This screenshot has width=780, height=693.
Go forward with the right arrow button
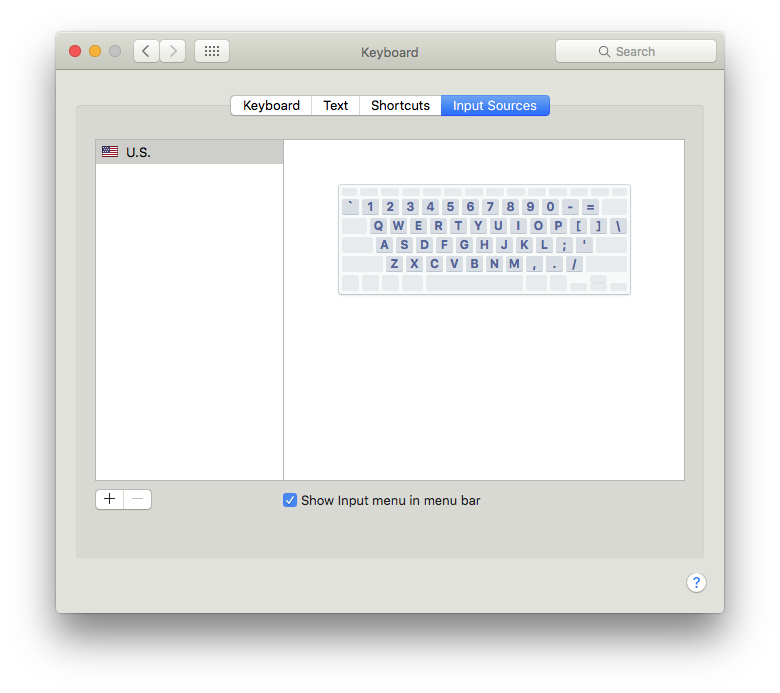pyautogui.click(x=173, y=51)
